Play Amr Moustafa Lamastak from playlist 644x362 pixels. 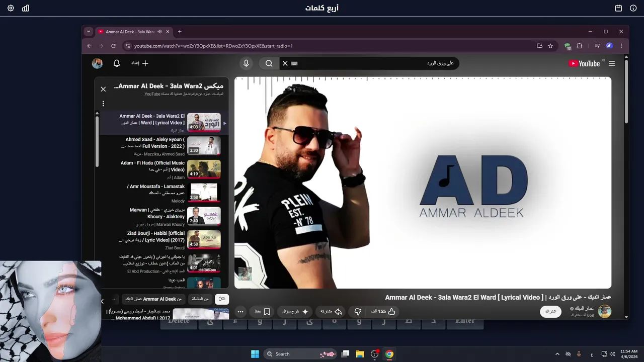click(165, 193)
